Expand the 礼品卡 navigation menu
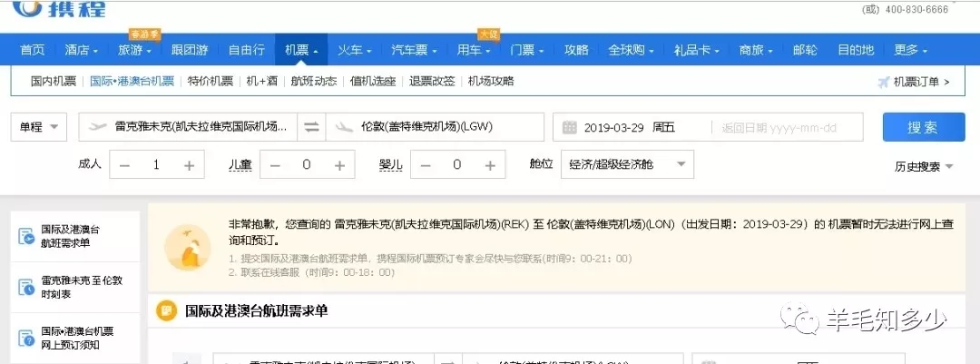 click(x=696, y=50)
